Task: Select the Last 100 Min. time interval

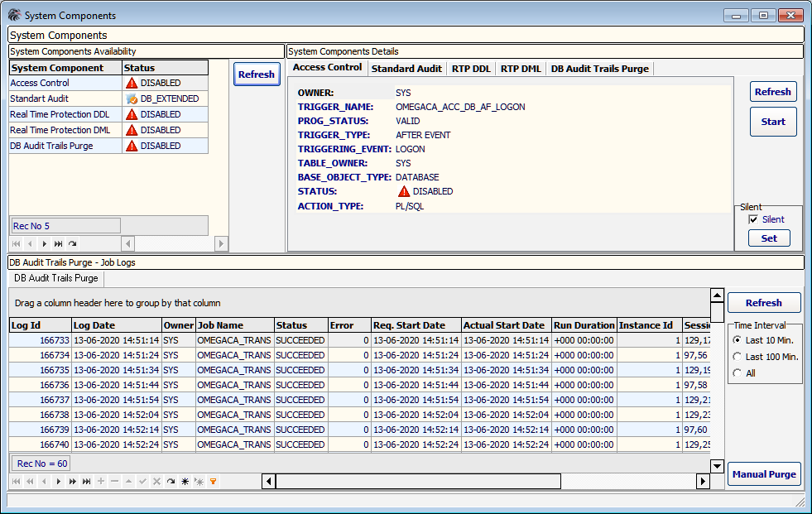Action: (738, 357)
